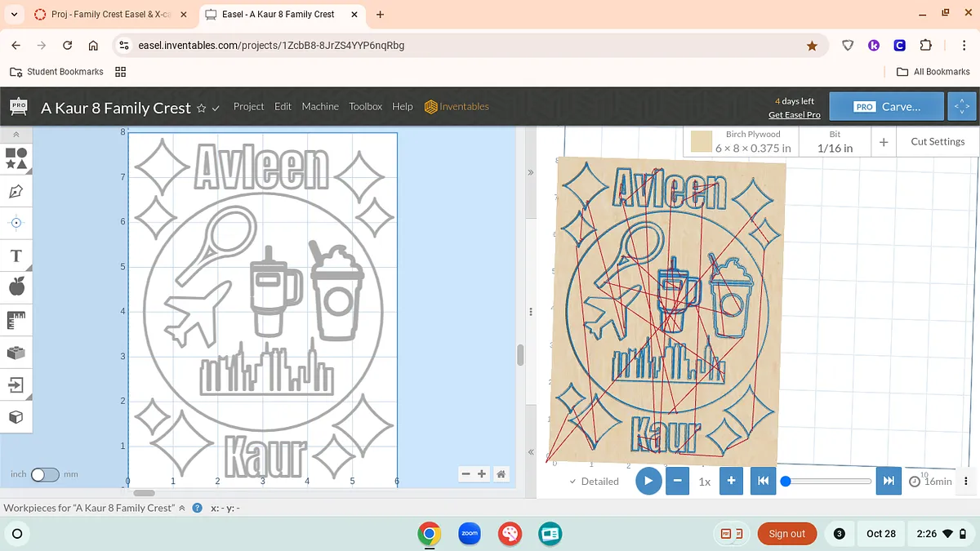Viewport: 980px width, 551px height.
Task: Open the Machine menu
Action: [320, 106]
